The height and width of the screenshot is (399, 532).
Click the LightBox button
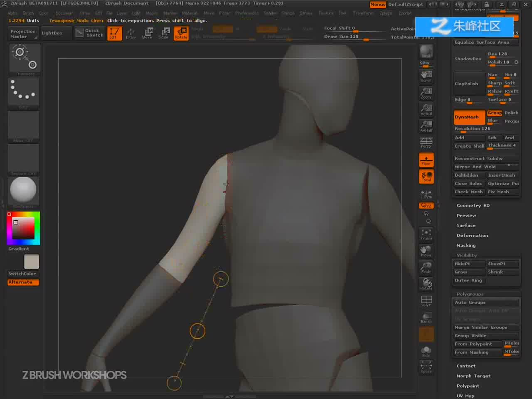pos(52,33)
